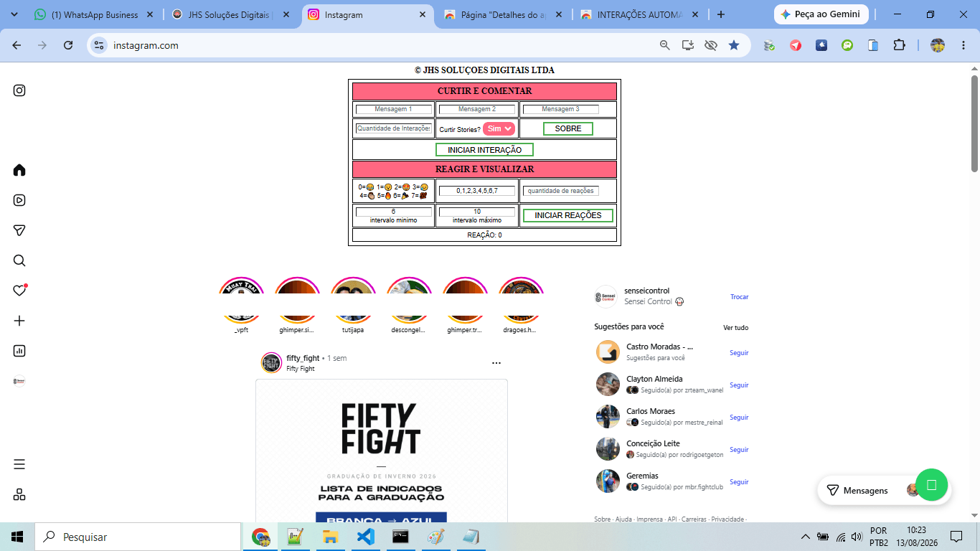This screenshot has height=551, width=980.
Task: Click the Mensagem 3 input field
Action: pos(560,109)
